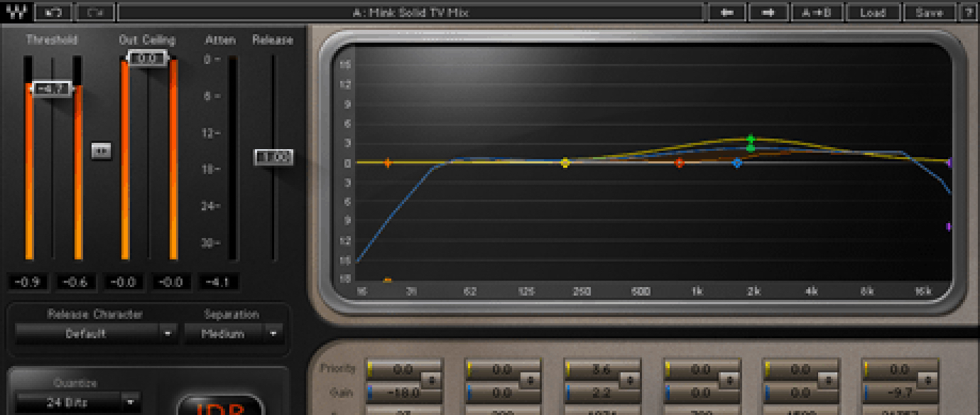This screenshot has width=980, height=415.
Task: Select the upper green band marker near 2k
Action: coord(751,139)
